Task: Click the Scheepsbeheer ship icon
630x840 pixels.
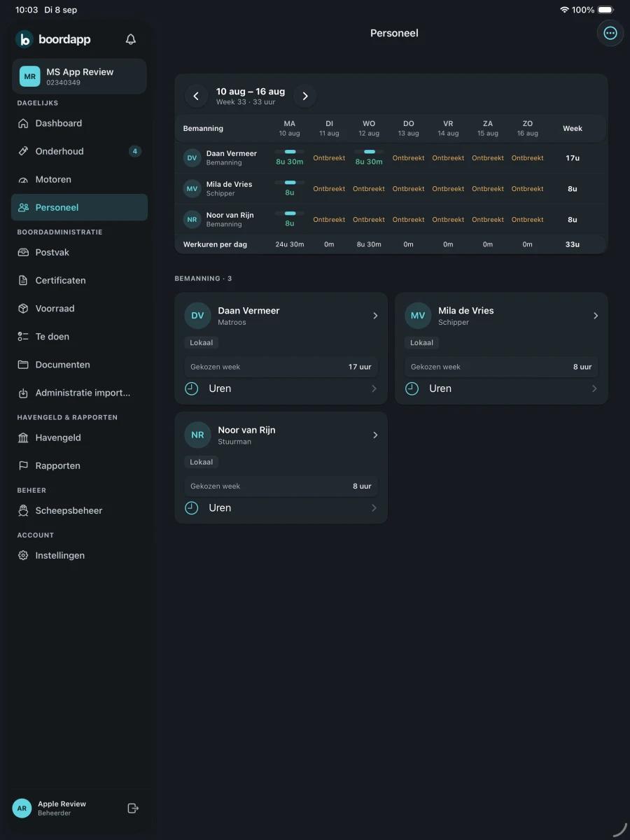Action: (23, 510)
